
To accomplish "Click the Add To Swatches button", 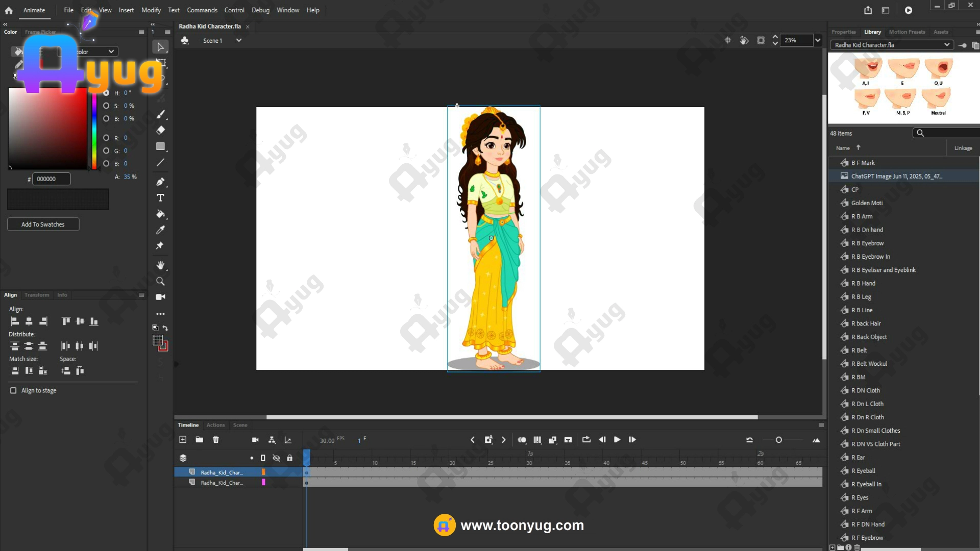I will (x=43, y=224).
